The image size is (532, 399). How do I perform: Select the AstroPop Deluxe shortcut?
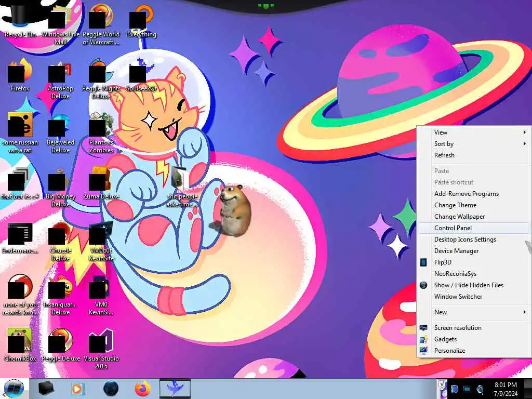[x=60, y=79]
